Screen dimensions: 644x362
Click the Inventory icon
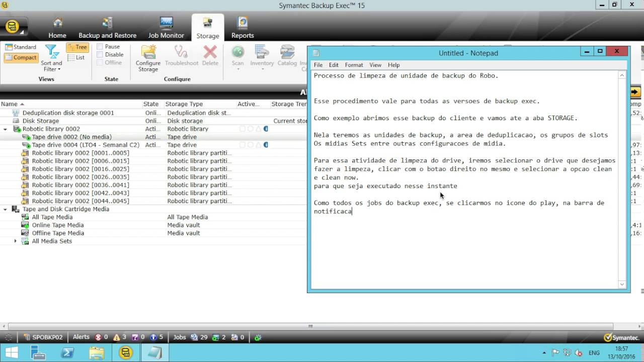(x=262, y=52)
